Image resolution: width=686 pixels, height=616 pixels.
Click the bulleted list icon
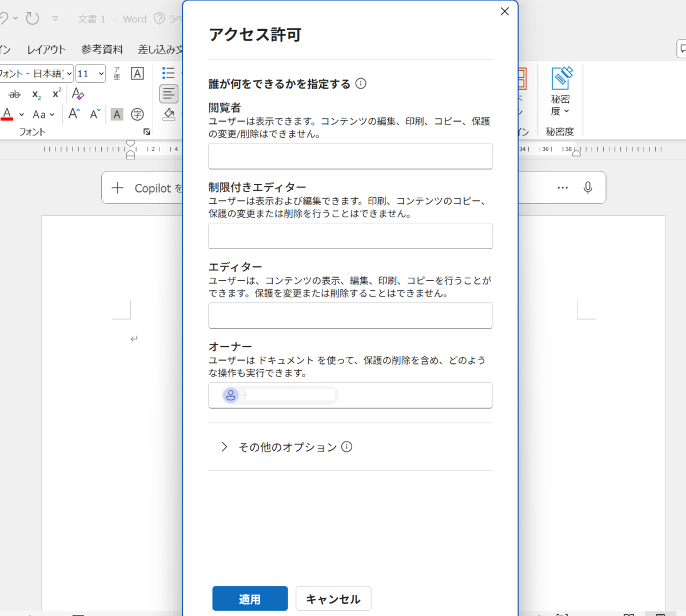coord(168,73)
